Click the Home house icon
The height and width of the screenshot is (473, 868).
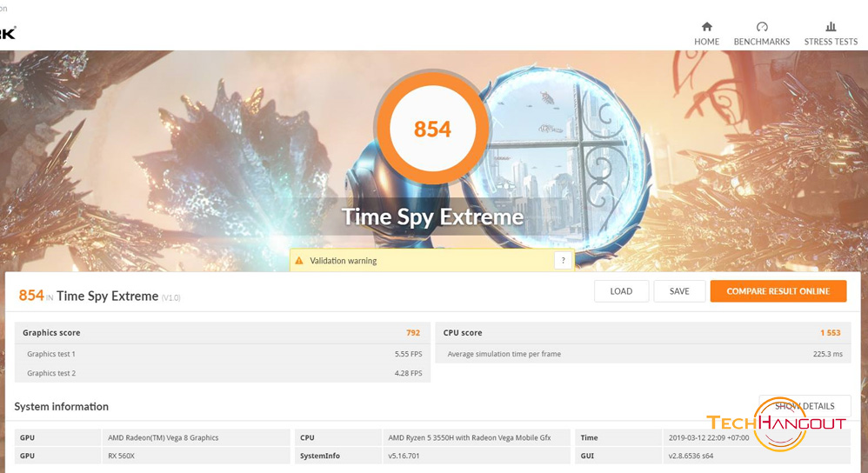click(x=707, y=27)
